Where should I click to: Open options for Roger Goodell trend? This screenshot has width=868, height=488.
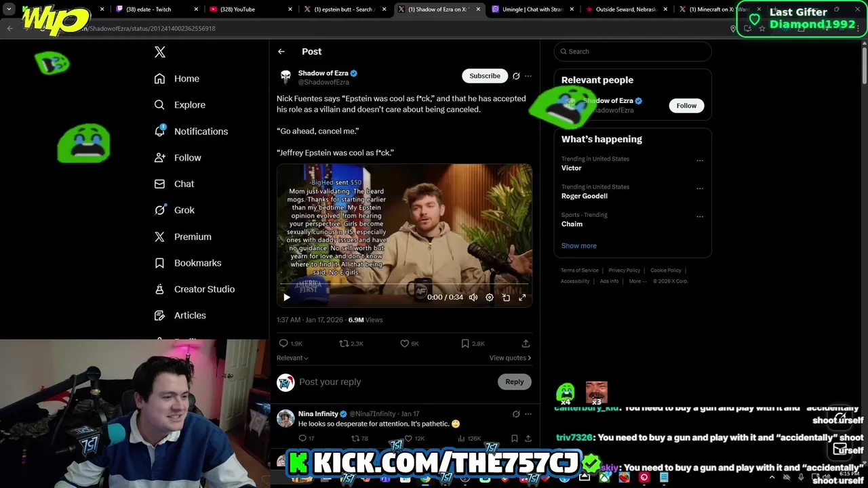click(x=700, y=188)
